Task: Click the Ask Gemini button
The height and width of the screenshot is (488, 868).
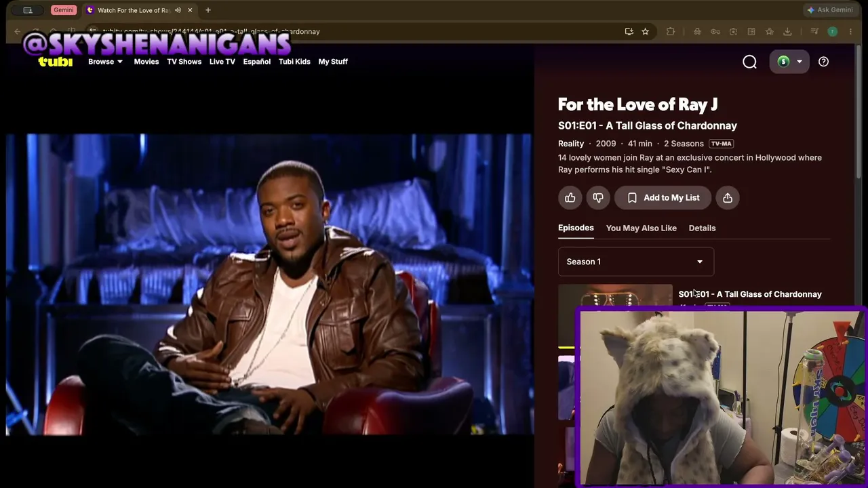Action: tap(830, 10)
